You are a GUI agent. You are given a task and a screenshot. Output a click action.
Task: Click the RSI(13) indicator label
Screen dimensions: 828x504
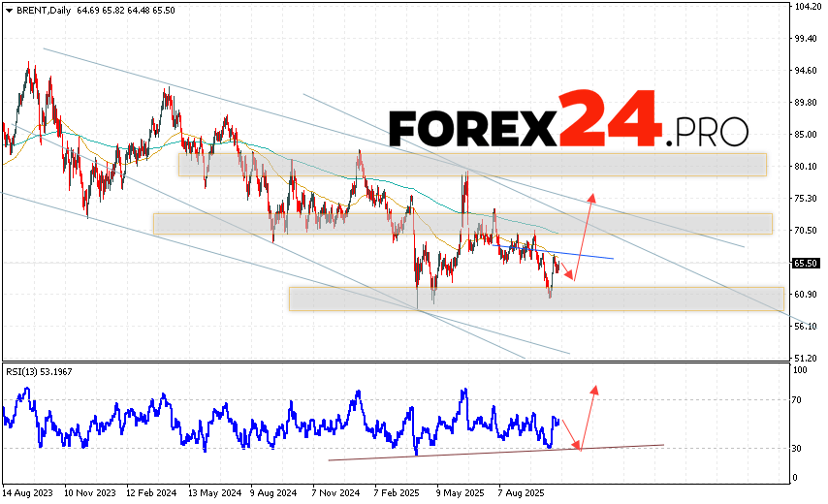[47, 372]
